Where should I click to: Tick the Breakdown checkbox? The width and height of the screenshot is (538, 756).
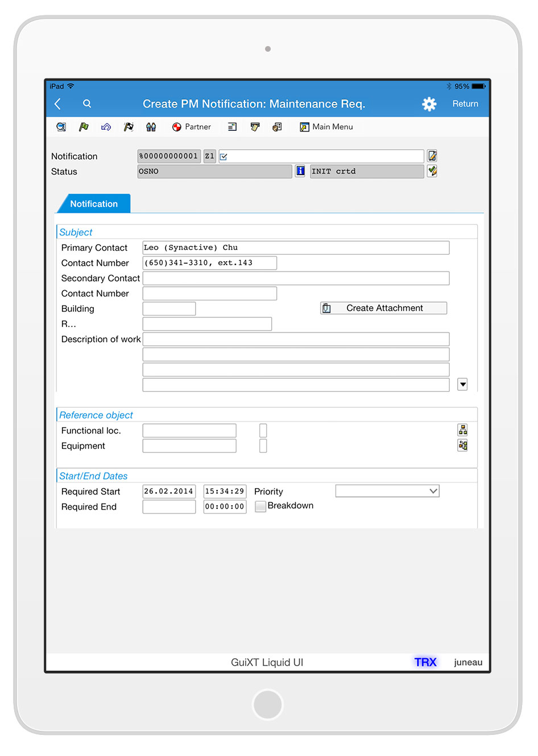(260, 506)
